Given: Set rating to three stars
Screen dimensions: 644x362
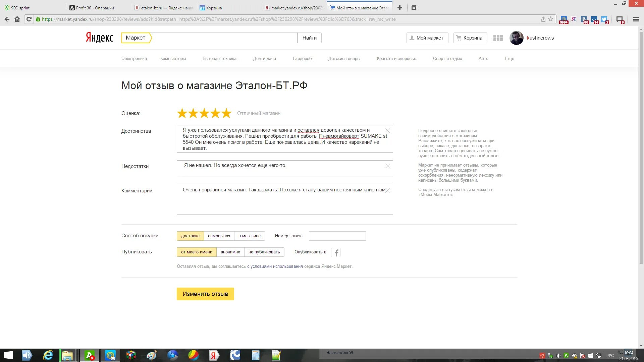Looking at the screenshot, I should point(204,113).
